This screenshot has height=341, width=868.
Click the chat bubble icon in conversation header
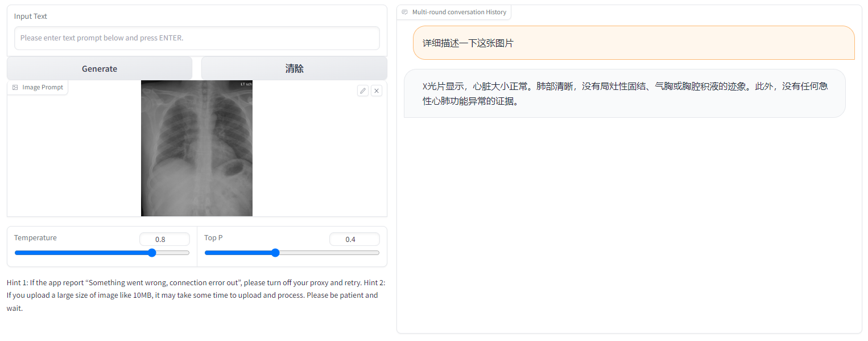click(404, 12)
